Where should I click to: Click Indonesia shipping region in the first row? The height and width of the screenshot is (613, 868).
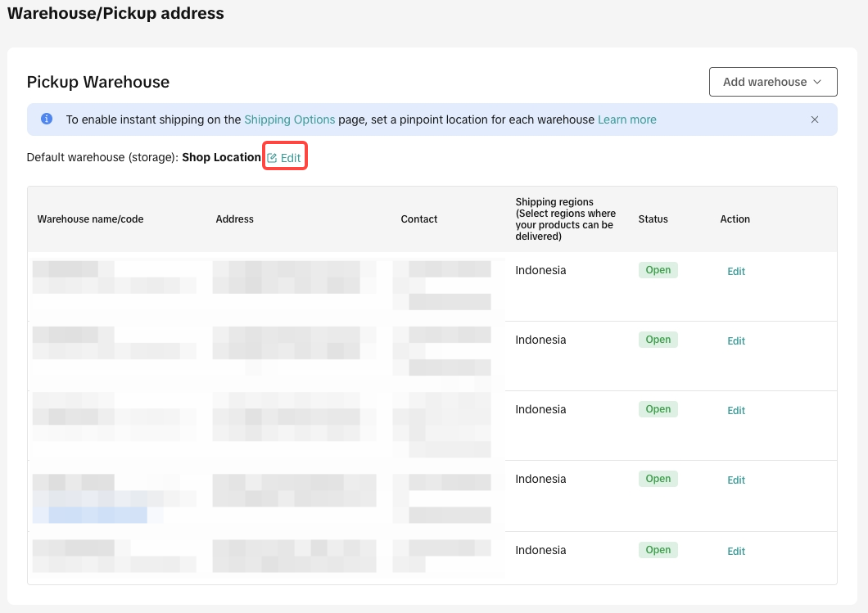click(x=540, y=270)
